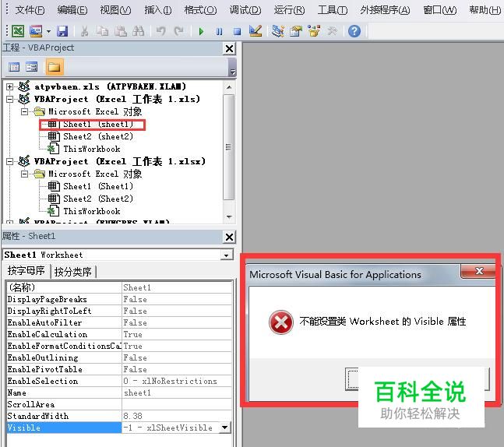Viewport: 504px width, 447px height.
Task: Open the 帮助(H) menu
Action: (485, 10)
